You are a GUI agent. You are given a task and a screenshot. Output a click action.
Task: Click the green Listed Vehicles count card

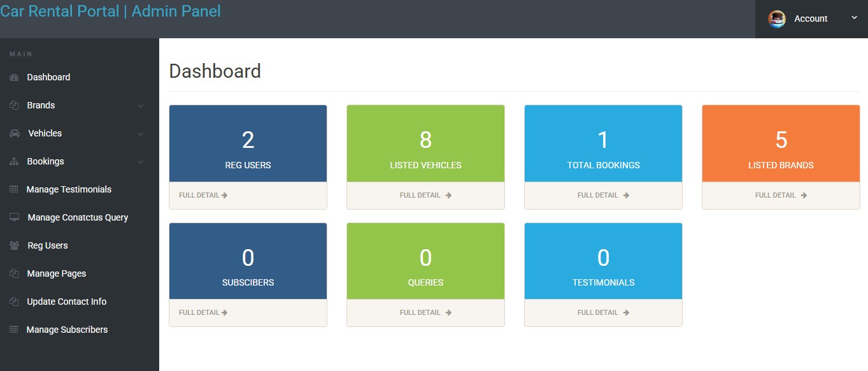pos(425,143)
